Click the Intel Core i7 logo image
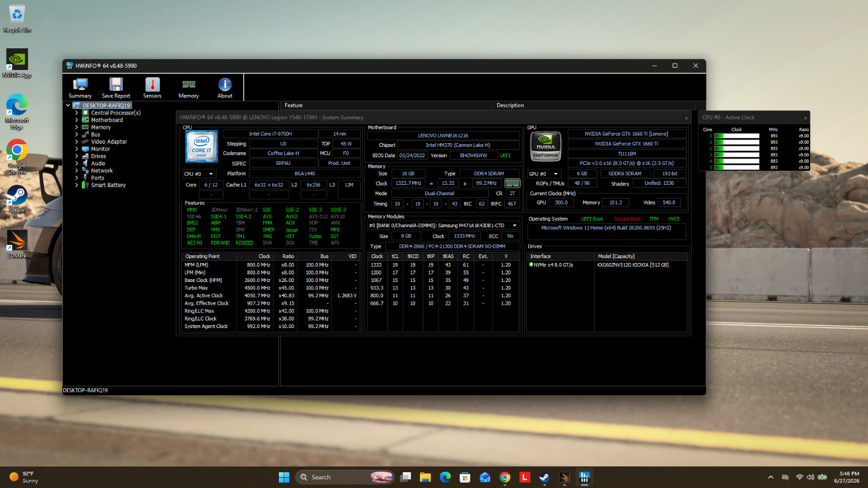Image resolution: width=868 pixels, height=488 pixels. (x=201, y=146)
